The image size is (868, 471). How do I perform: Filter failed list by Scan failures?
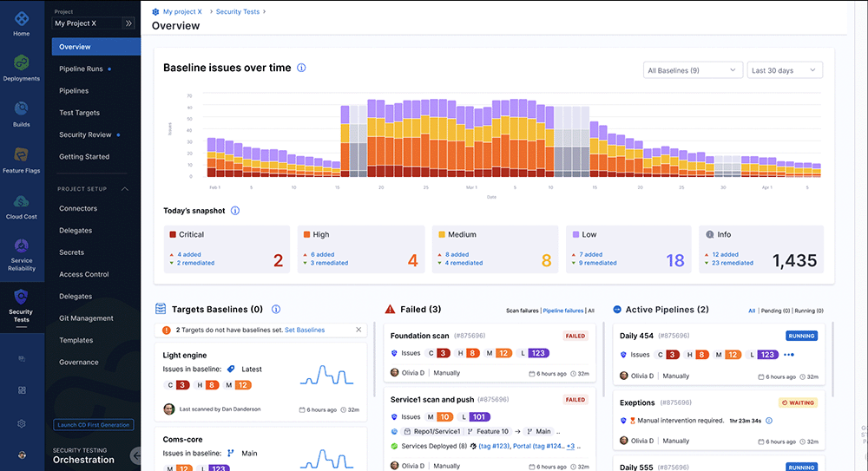coord(522,310)
